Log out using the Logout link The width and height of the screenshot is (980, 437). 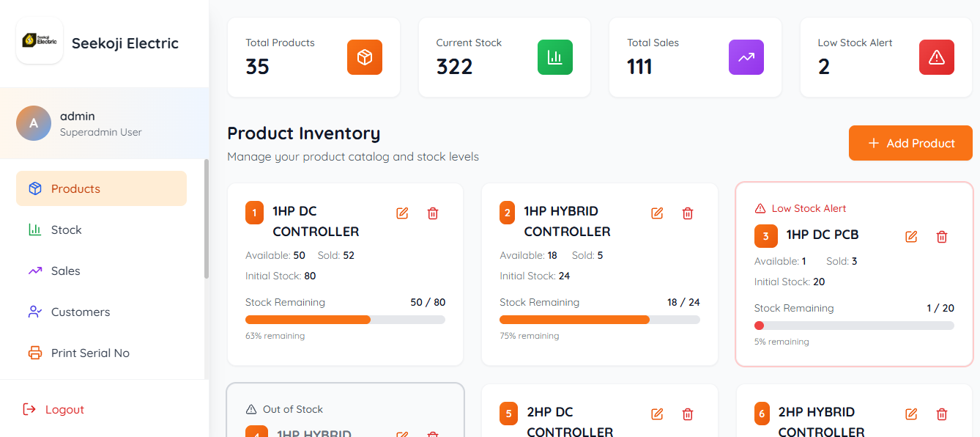click(53, 409)
